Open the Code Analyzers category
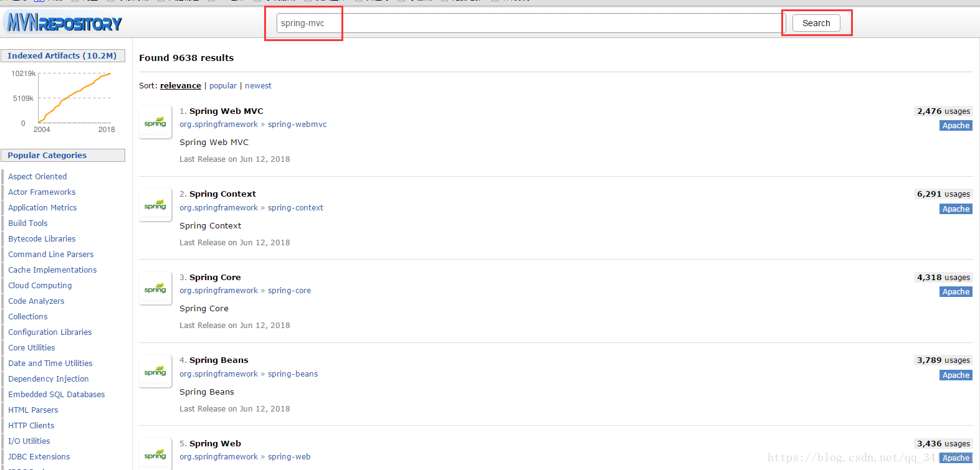 pyautogui.click(x=36, y=301)
